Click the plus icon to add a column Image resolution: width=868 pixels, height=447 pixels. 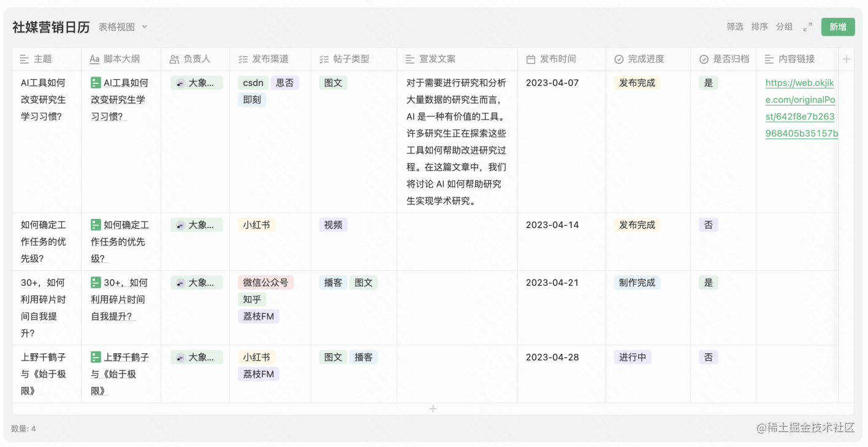coord(847,59)
